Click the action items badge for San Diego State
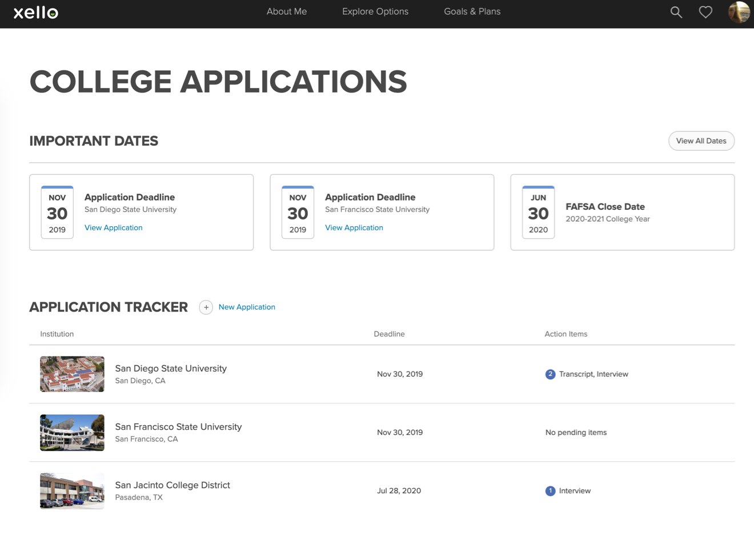 tap(550, 374)
